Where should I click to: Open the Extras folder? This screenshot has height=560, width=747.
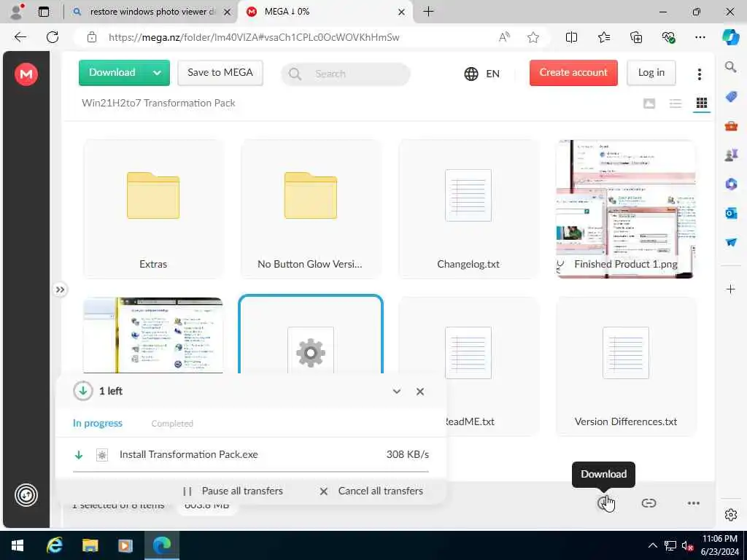click(153, 209)
